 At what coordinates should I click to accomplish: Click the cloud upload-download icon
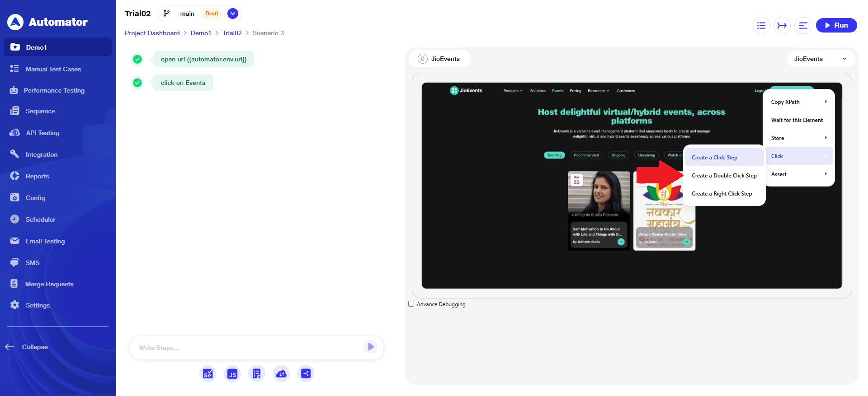click(x=281, y=373)
